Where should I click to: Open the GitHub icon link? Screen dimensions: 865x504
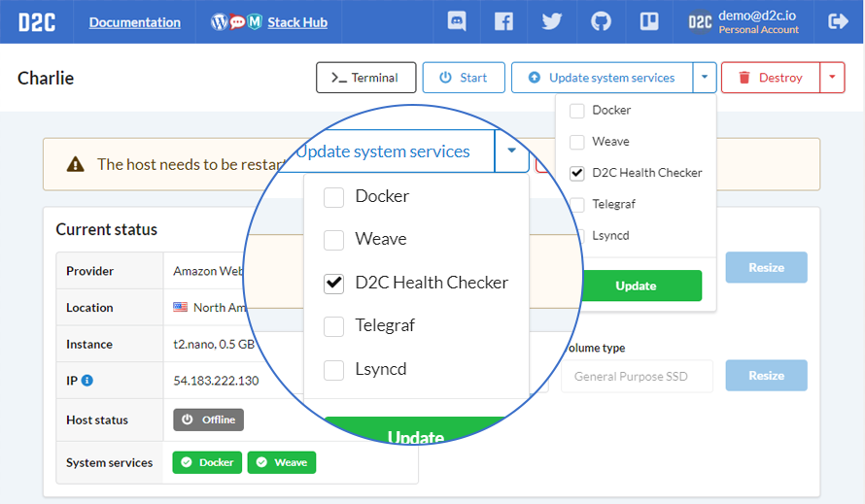[601, 21]
